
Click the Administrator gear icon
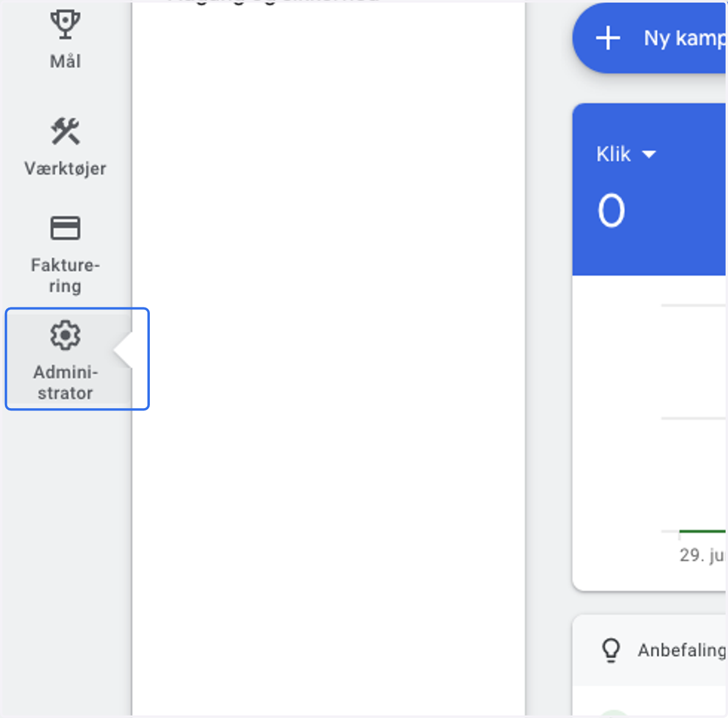pos(65,335)
